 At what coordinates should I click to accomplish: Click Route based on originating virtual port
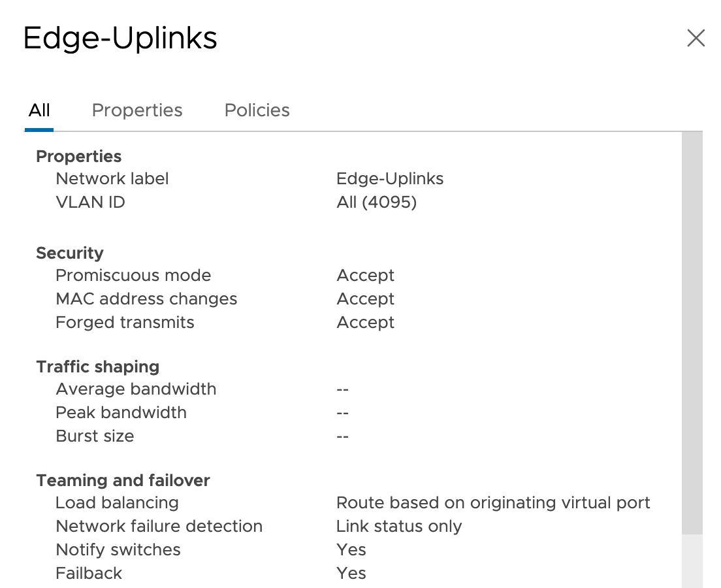pyautogui.click(x=493, y=502)
